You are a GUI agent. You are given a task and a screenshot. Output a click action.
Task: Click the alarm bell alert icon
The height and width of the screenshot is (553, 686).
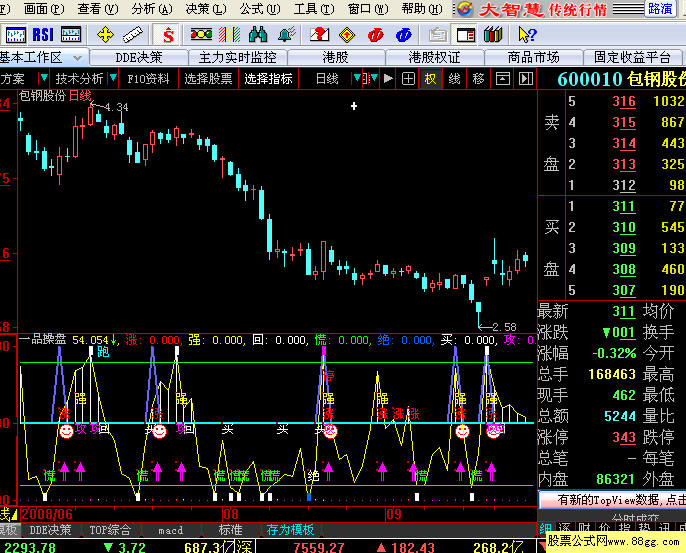287,35
